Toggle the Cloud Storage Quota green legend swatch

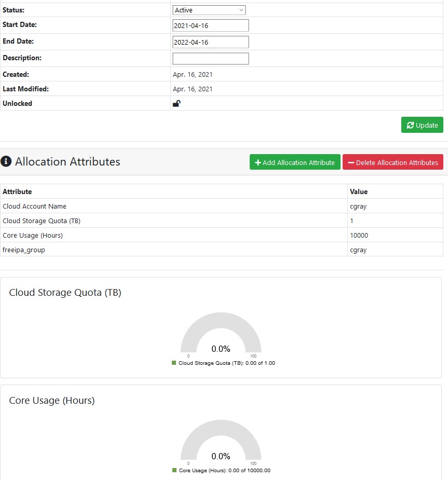click(x=174, y=363)
